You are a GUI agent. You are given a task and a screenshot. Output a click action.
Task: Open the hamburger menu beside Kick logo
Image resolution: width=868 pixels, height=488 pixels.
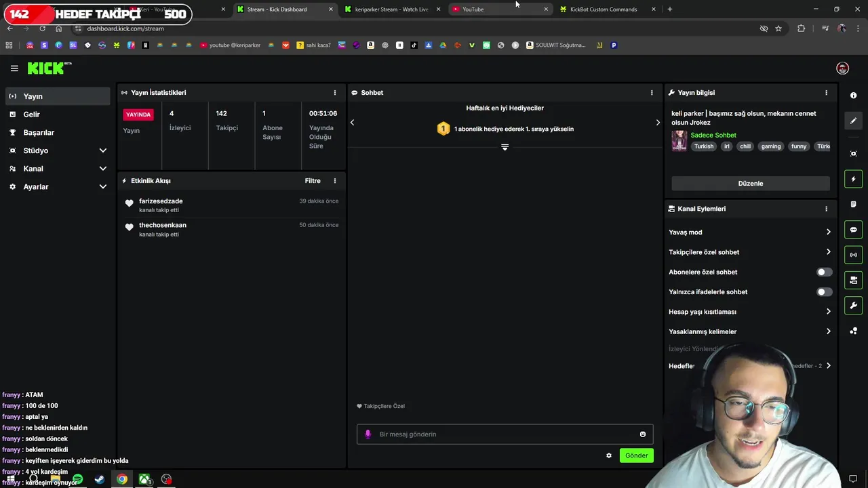click(x=14, y=68)
